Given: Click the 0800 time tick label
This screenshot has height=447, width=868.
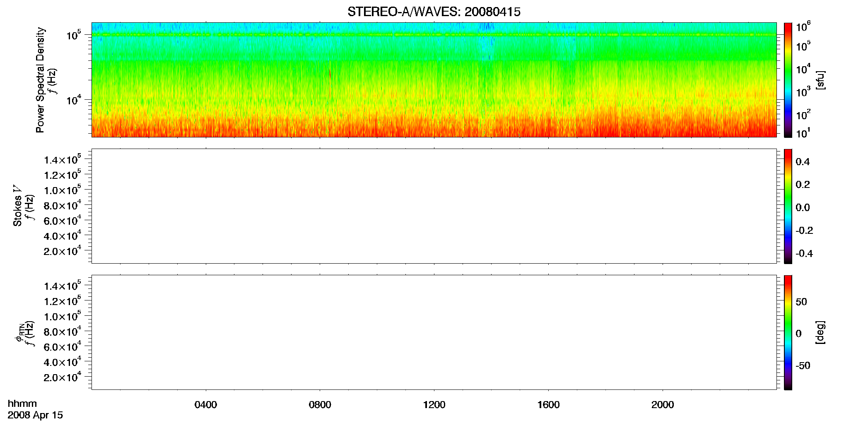Looking at the screenshot, I should 320,405.
